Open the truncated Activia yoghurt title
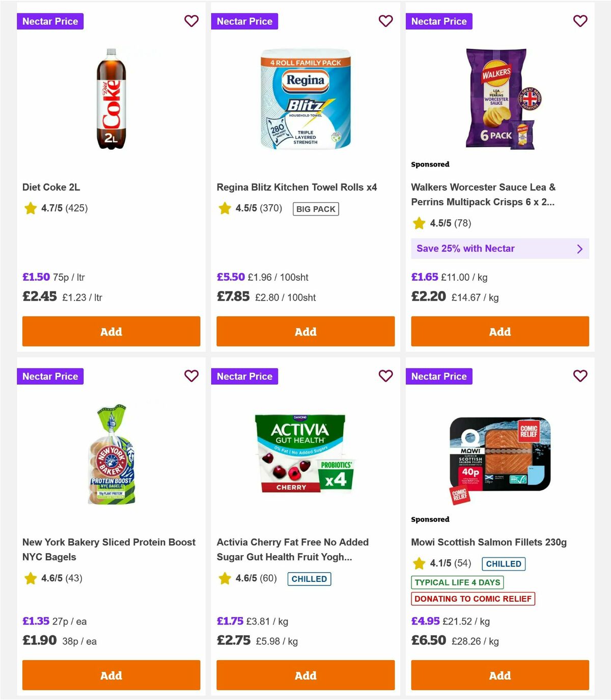This screenshot has height=700, width=611. click(x=293, y=550)
